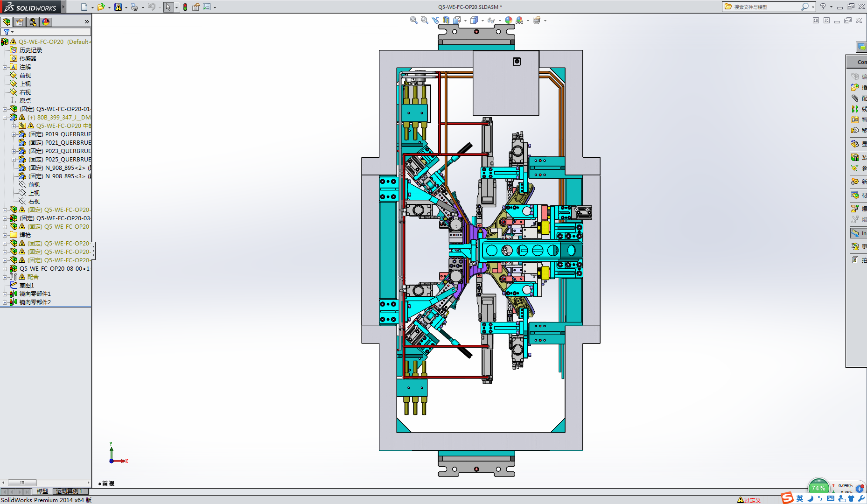Select 传感器 in the feature tree
This screenshot has width=867, height=504.
pos(28,59)
